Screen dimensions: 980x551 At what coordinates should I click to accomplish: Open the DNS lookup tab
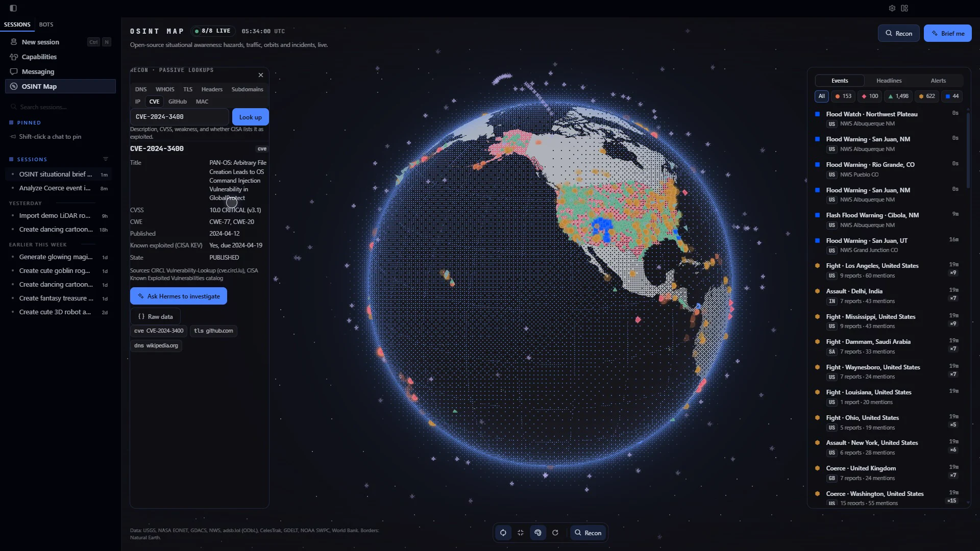click(141, 89)
